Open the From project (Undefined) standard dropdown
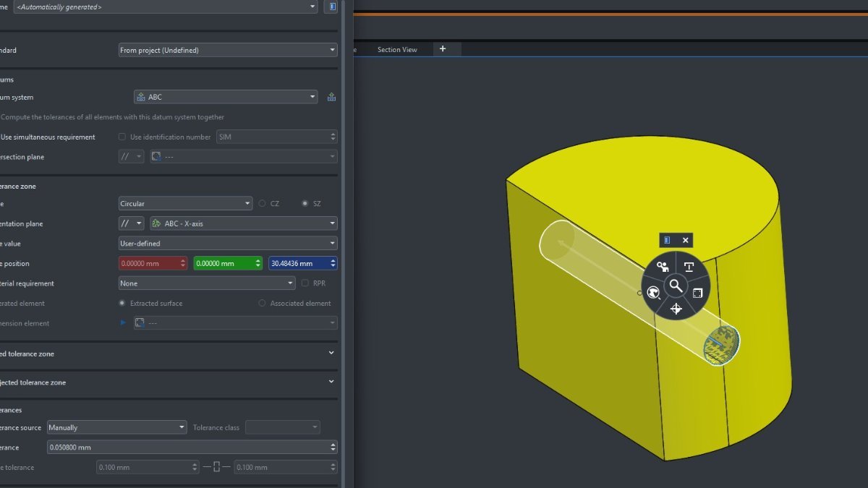 click(x=228, y=50)
